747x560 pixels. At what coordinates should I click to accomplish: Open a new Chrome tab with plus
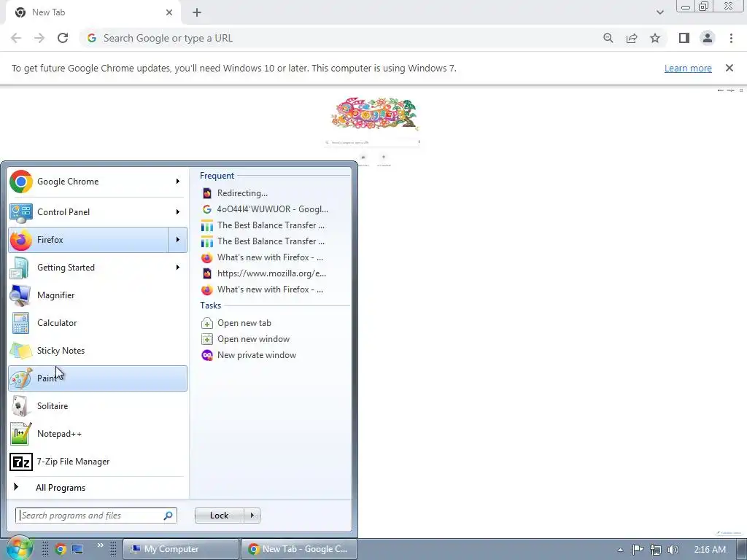[x=197, y=12]
